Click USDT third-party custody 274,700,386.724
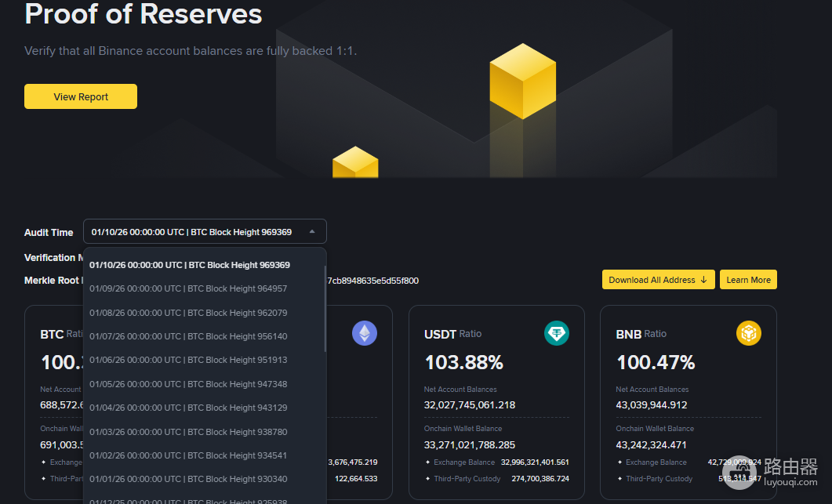 (540, 479)
